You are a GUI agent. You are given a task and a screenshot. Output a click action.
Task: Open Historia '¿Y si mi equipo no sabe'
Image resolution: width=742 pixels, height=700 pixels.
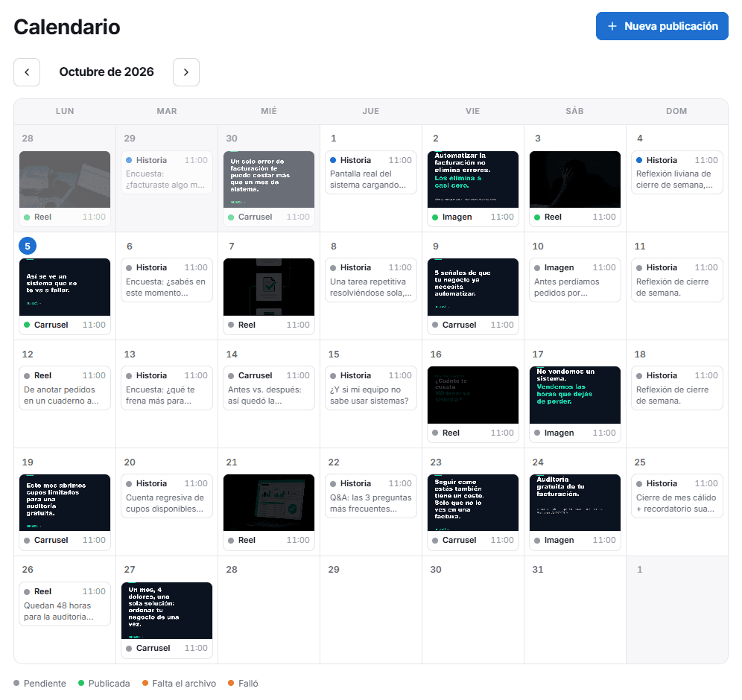[371, 388]
